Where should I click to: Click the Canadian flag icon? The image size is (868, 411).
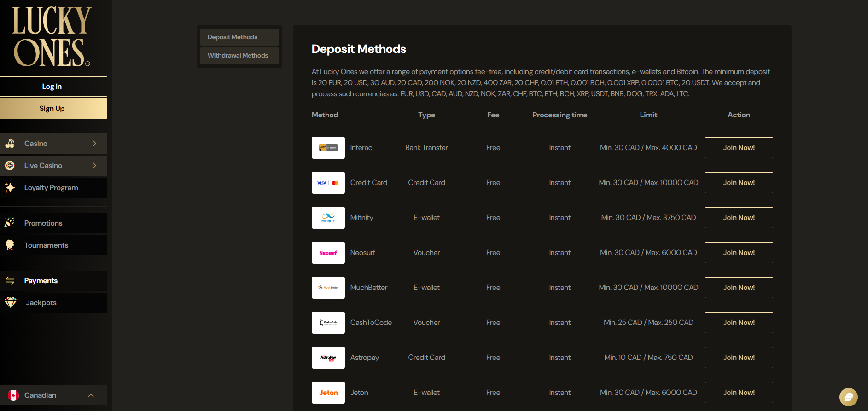click(13, 395)
